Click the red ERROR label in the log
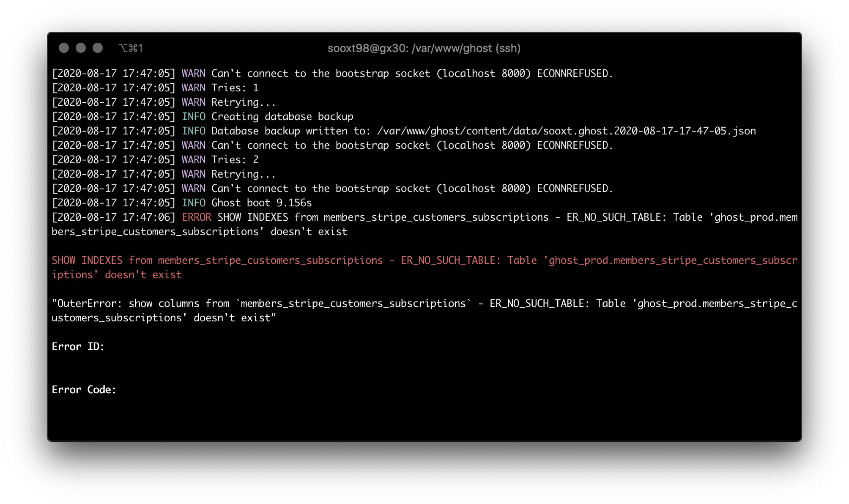The height and width of the screenshot is (504, 849). pyautogui.click(x=196, y=217)
